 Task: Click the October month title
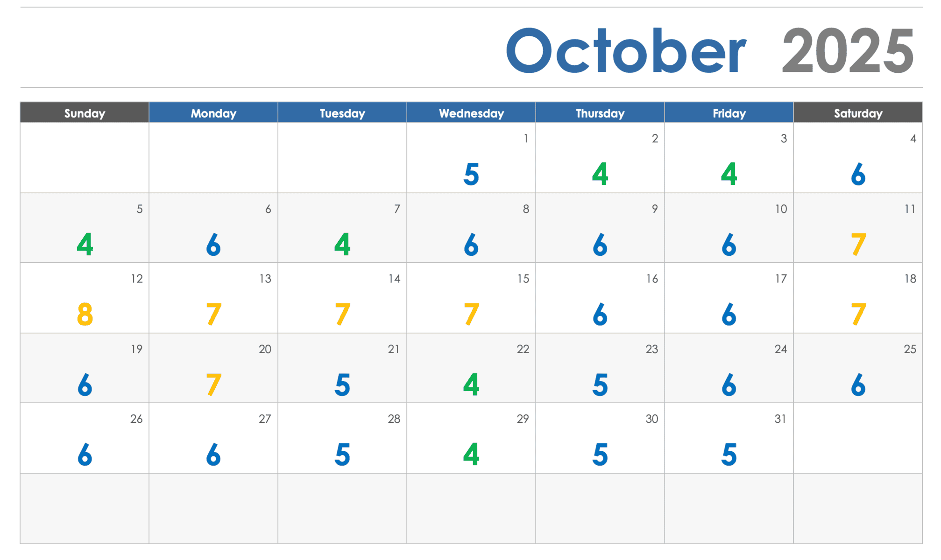(626, 51)
